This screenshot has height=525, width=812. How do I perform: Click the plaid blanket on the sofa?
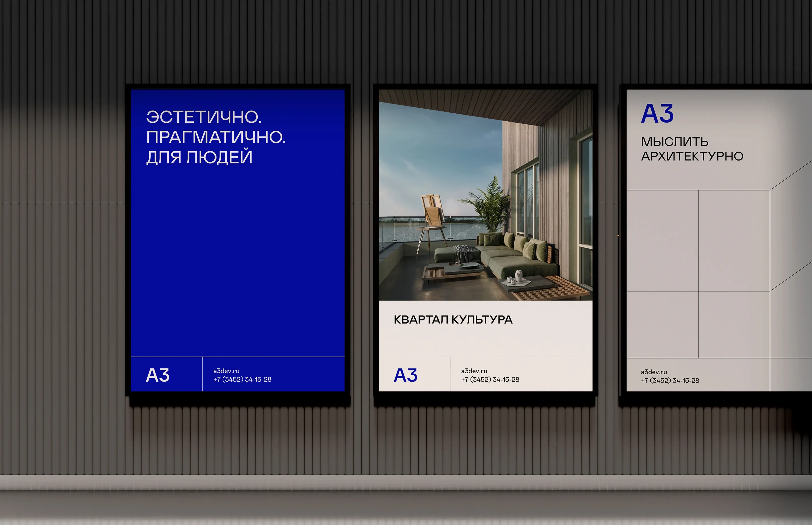[463, 254]
